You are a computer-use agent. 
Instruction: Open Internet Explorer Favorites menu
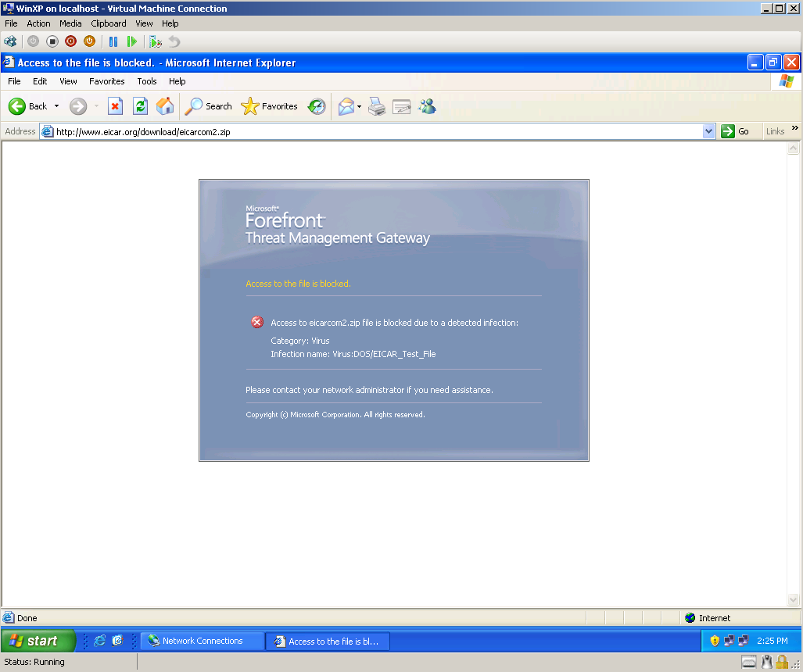(106, 81)
